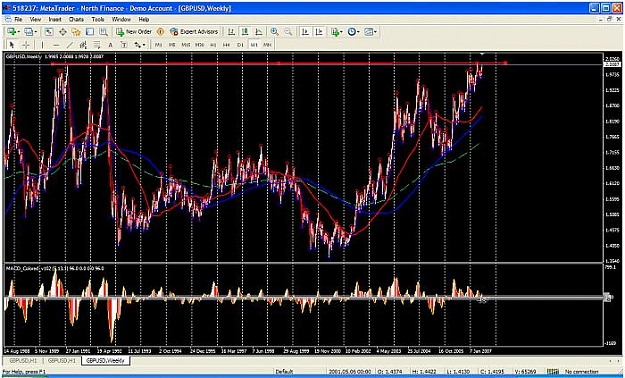Open the Insert menu

point(55,19)
